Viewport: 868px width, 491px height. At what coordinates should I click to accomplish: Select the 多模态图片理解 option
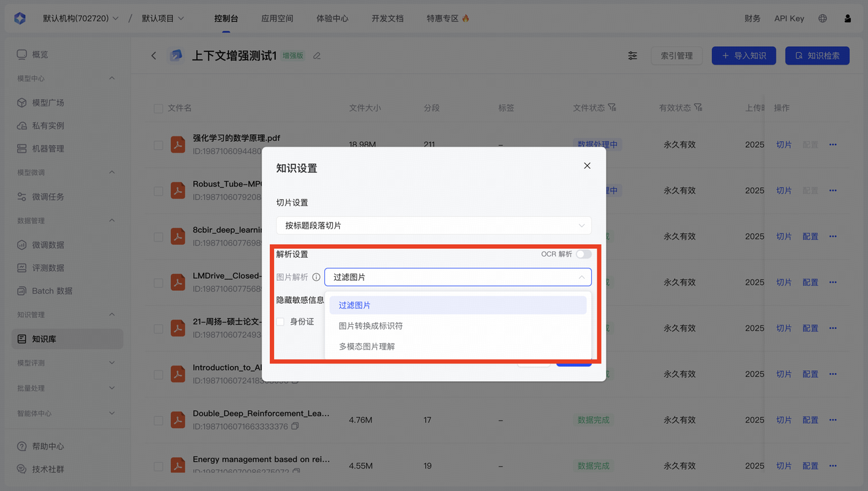[367, 347]
